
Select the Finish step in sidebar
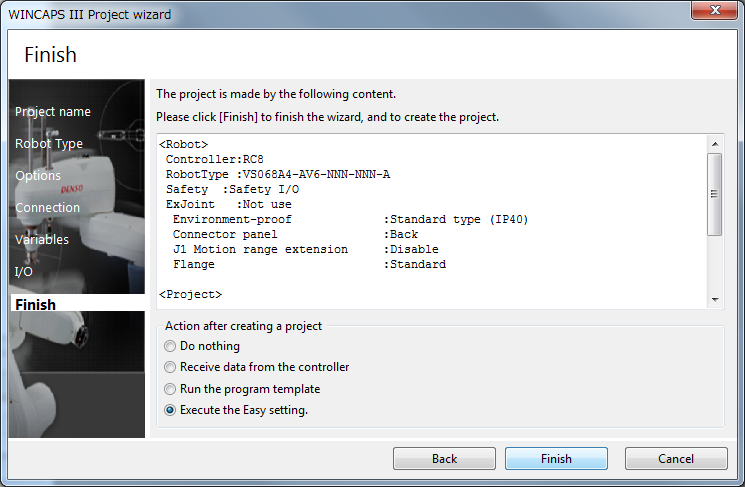[x=36, y=304]
